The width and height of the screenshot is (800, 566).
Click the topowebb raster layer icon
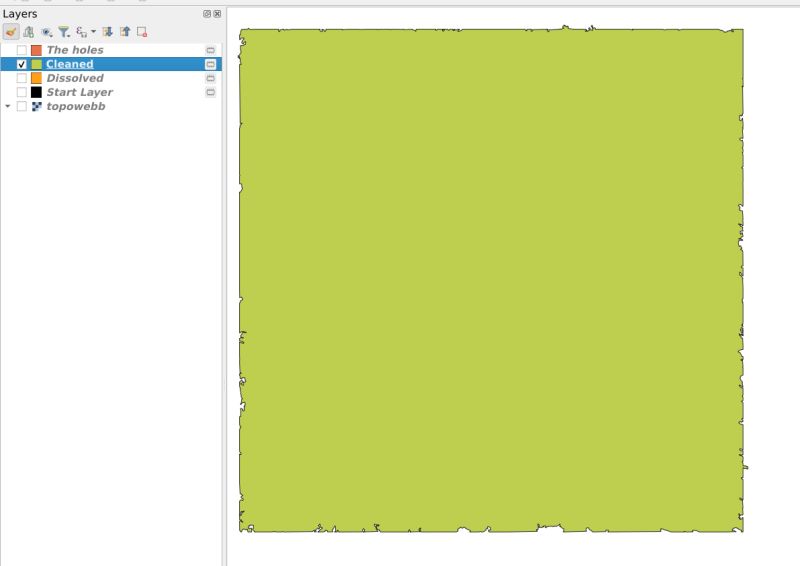[36, 106]
